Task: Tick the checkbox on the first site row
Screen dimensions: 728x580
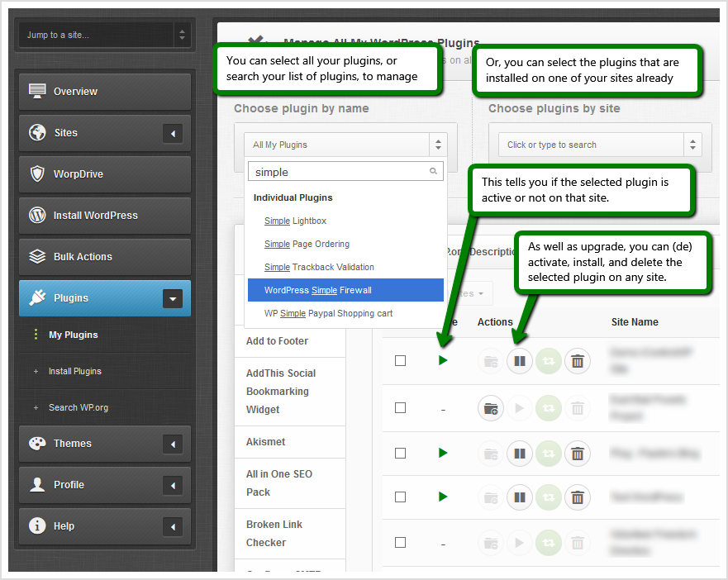Action: pos(401,360)
